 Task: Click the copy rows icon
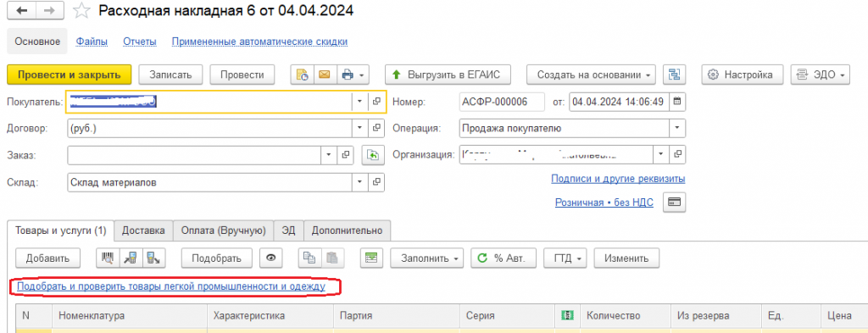(310, 258)
